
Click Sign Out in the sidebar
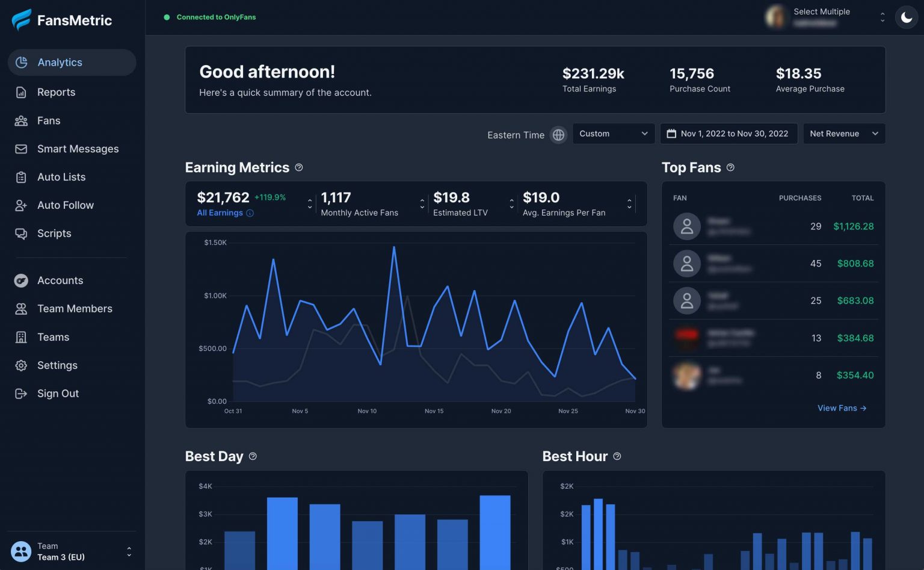click(x=58, y=394)
